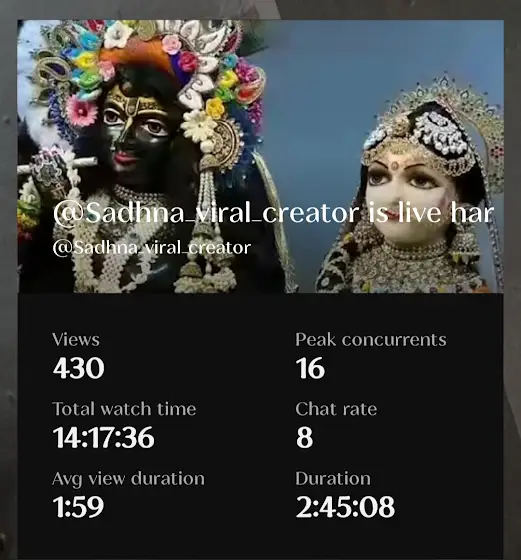
Task: Click the peak concurrents value 16
Action: [310, 368]
